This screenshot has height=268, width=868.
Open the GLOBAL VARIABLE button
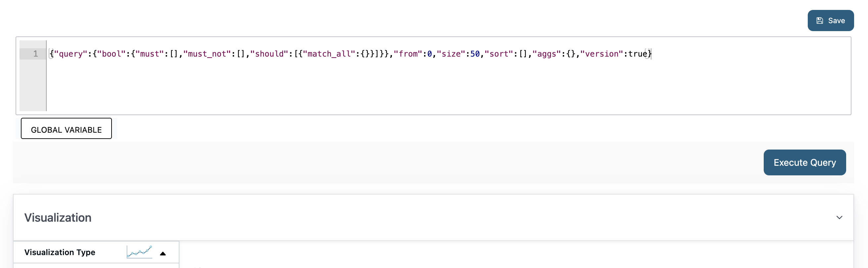(x=67, y=128)
